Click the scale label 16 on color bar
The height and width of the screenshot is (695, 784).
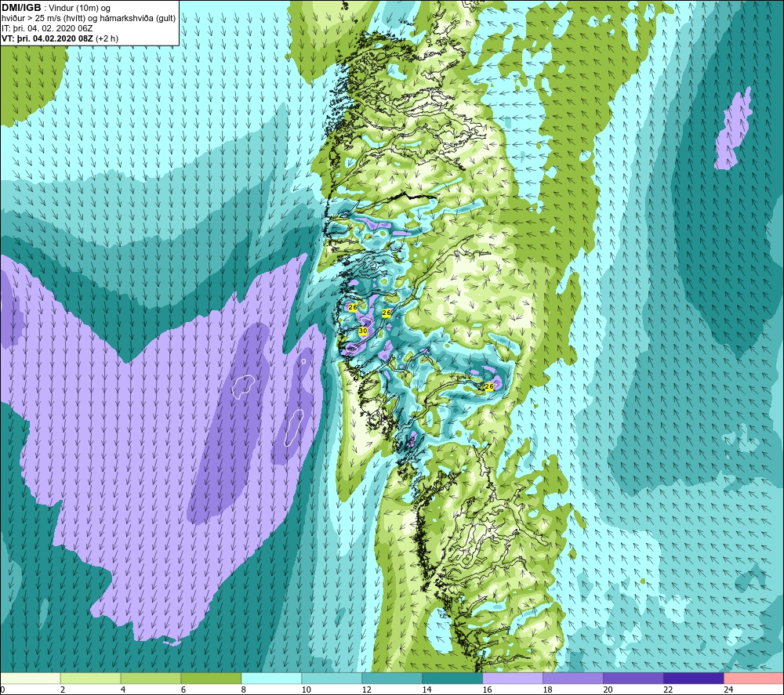coord(487,690)
